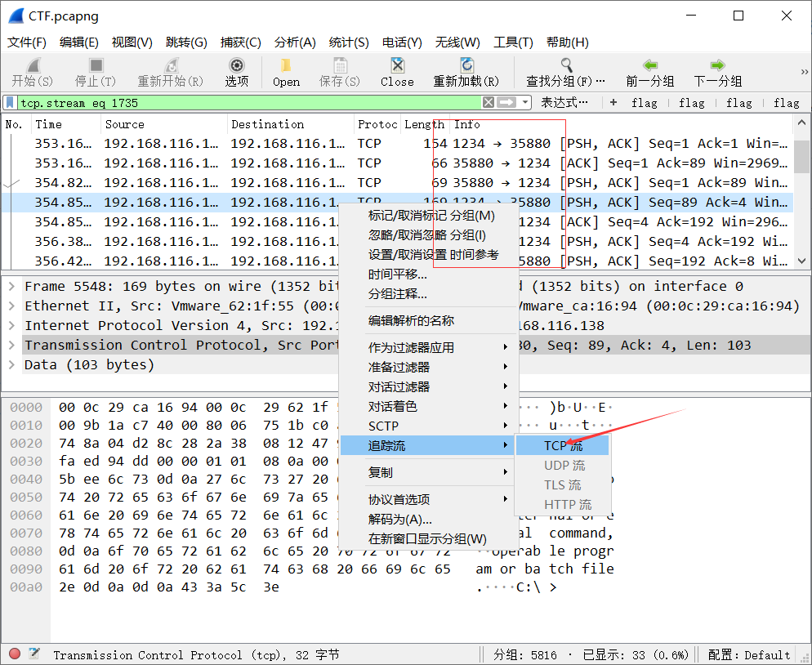Open the Analyze (分析) menu
The height and width of the screenshot is (665, 812).
tap(295, 42)
